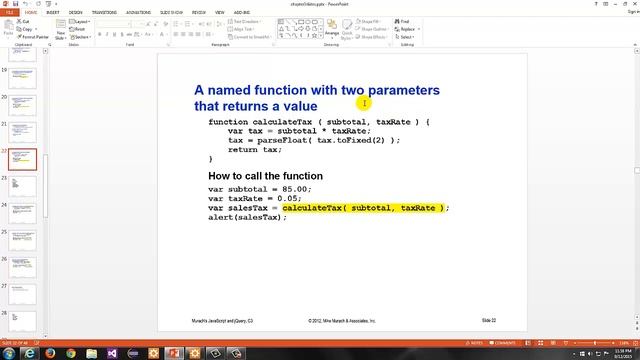Start Slide Show icon in status bar
Screen dimensions: 640x360
point(566,343)
